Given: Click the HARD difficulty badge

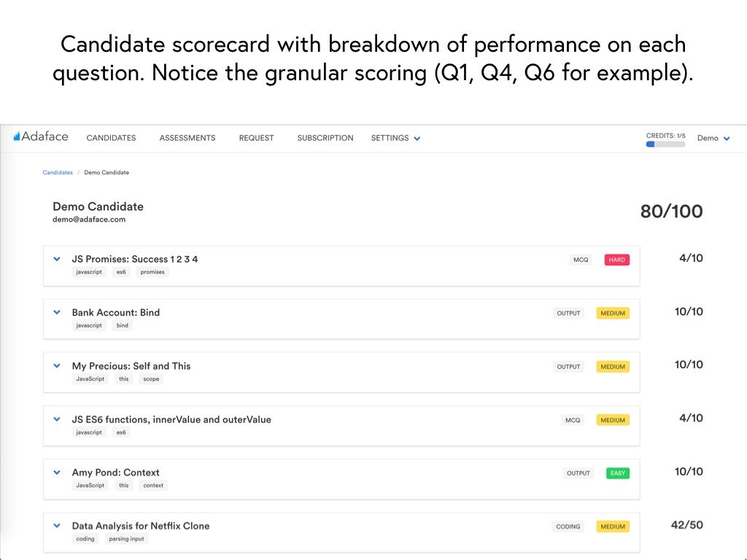Looking at the screenshot, I should [617, 260].
